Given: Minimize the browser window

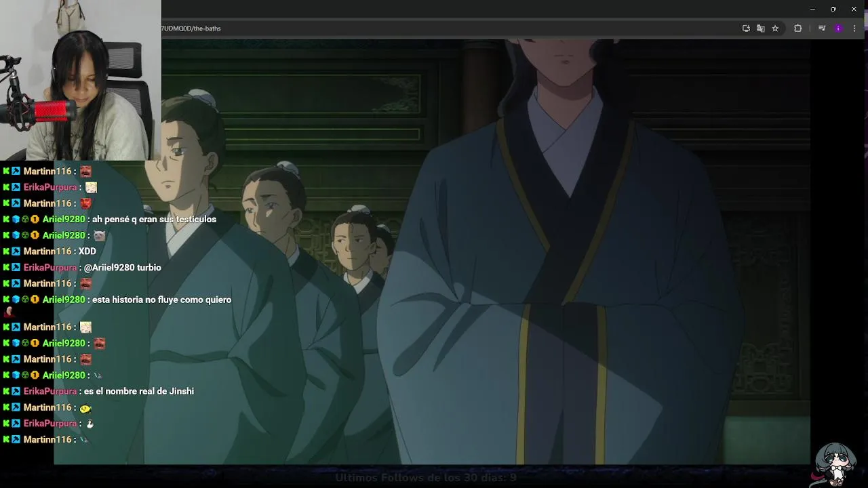Looking at the screenshot, I should pyautogui.click(x=812, y=9).
